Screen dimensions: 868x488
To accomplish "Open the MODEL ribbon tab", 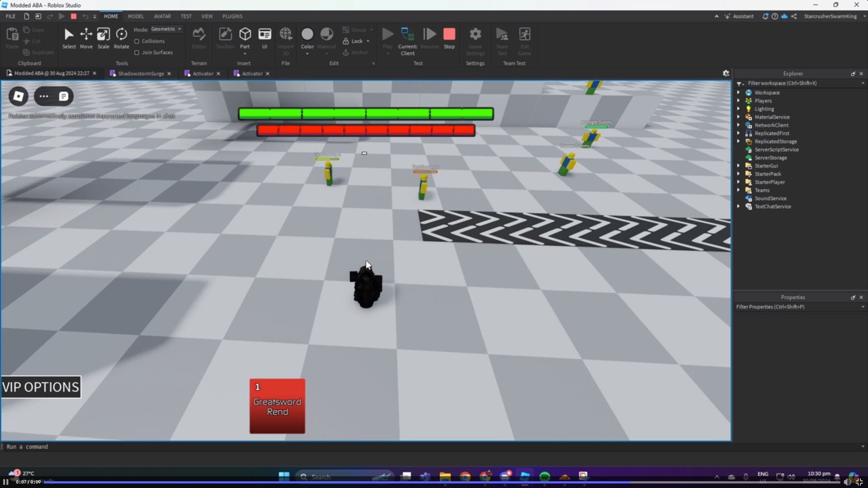I will coord(136,16).
